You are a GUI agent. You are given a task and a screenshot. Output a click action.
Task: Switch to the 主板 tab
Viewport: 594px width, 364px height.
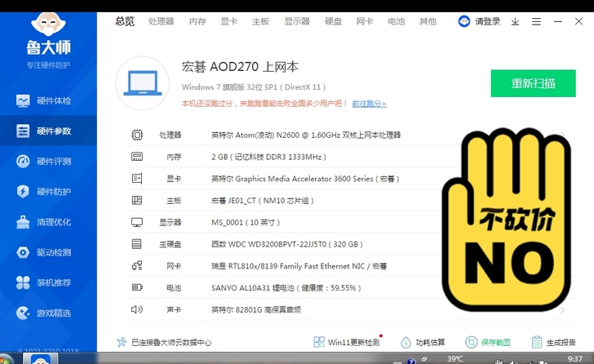coord(260,21)
